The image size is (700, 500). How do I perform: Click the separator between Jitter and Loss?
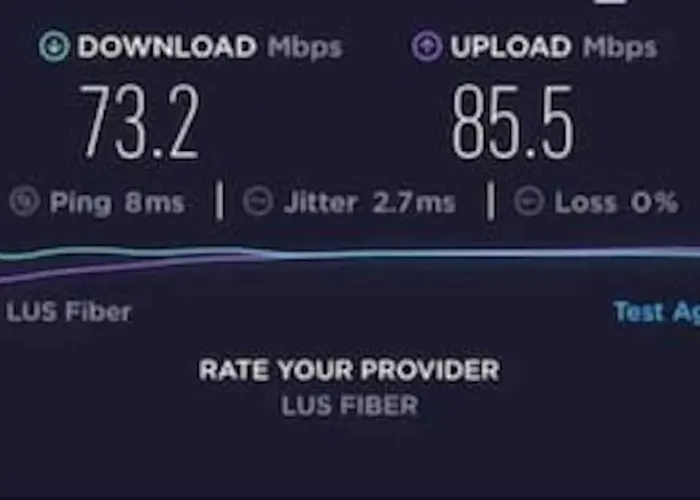491,201
